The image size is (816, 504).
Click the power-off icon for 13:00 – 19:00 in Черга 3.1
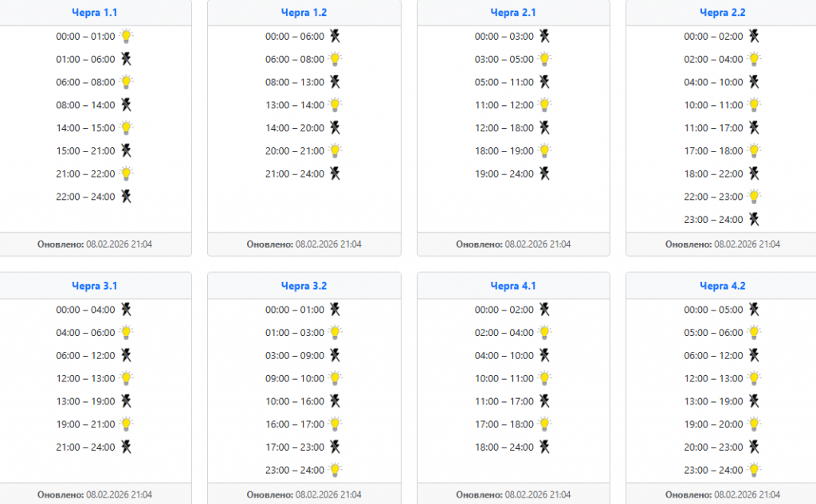point(126,401)
